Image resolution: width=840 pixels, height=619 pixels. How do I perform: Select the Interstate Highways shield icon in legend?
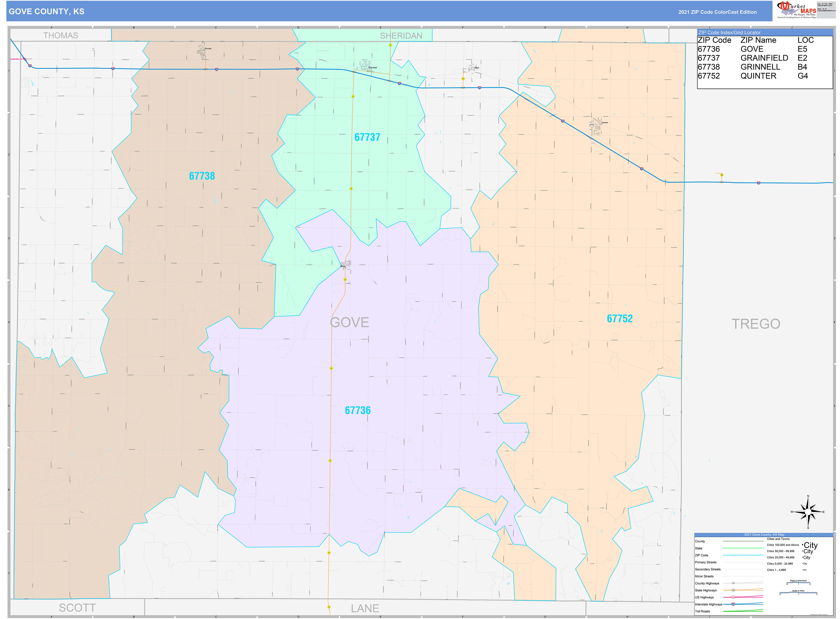pos(733,604)
